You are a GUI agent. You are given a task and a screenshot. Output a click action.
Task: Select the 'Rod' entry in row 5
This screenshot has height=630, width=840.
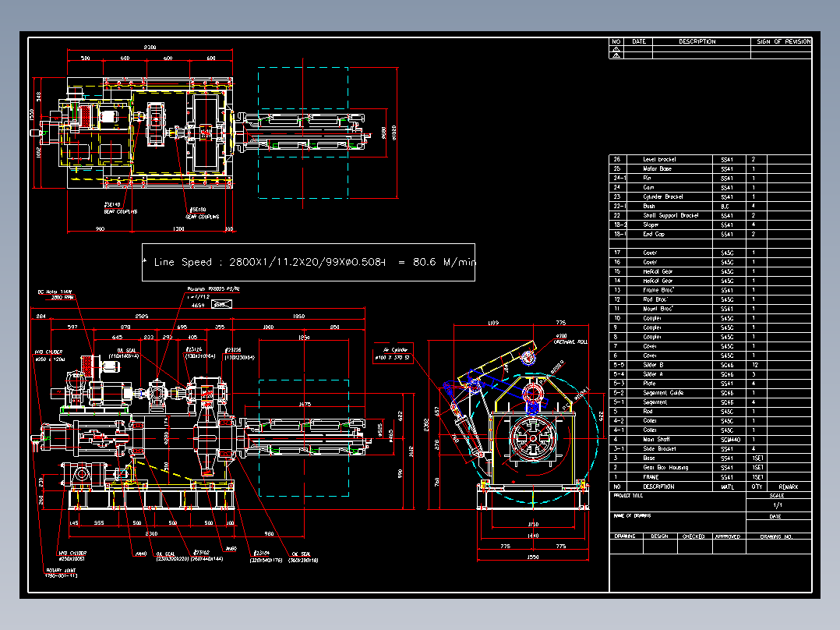click(648, 411)
